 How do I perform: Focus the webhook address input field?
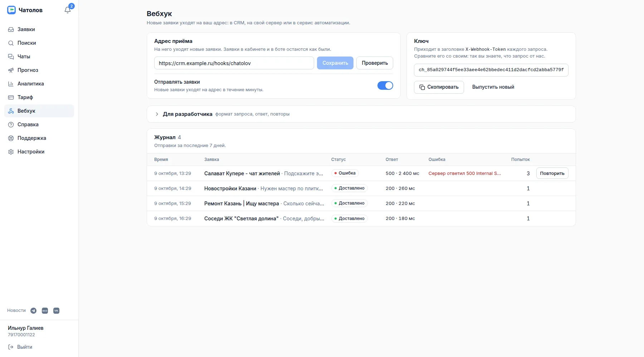tap(234, 63)
